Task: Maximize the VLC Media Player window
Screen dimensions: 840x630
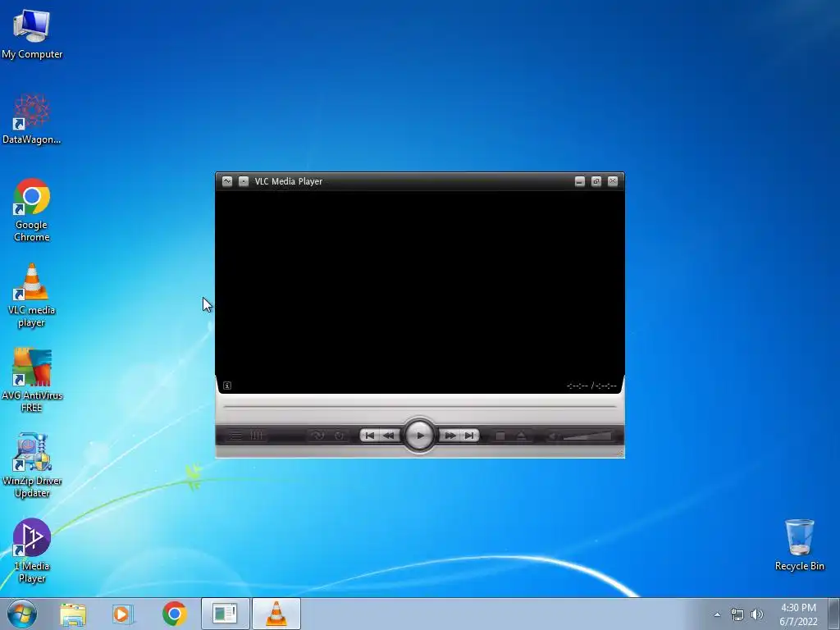Action: click(x=596, y=181)
